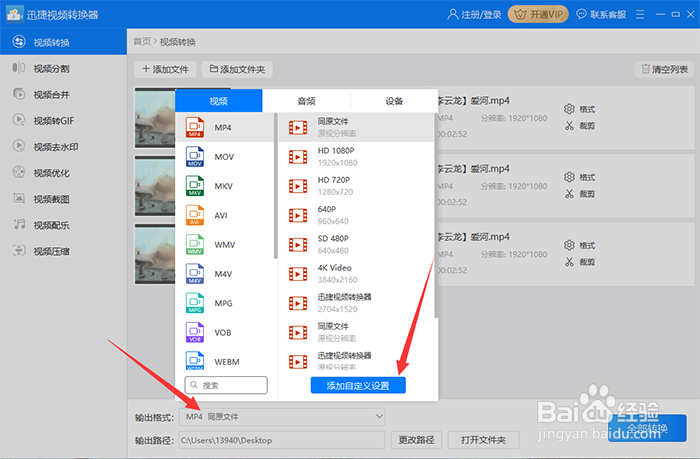
Task: Select the MP4 format icon
Action: click(195, 127)
